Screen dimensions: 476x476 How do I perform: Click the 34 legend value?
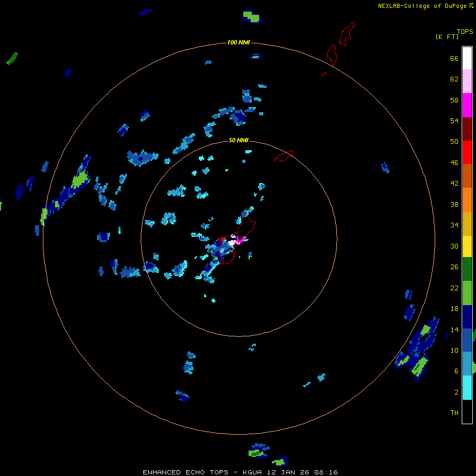[454, 225]
